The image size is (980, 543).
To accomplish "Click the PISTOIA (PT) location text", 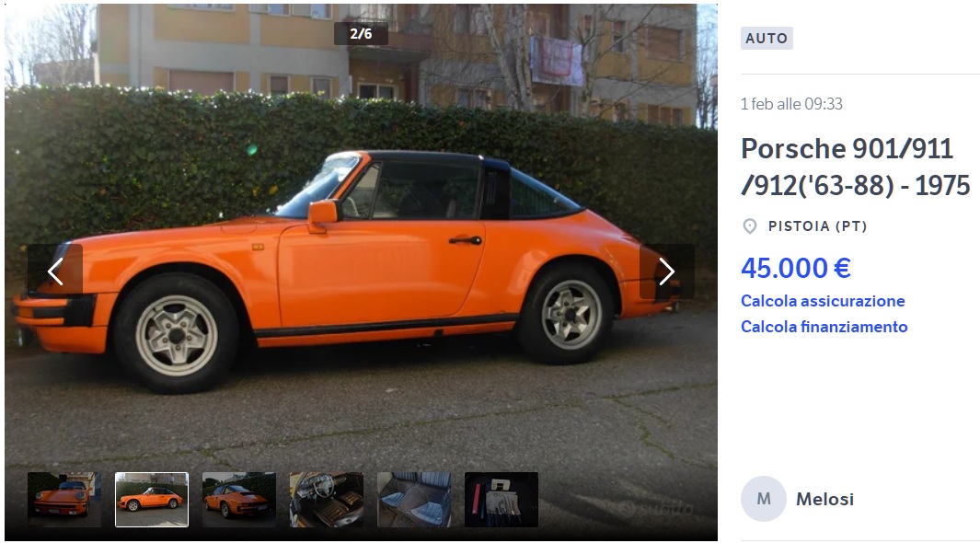I will point(817,226).
